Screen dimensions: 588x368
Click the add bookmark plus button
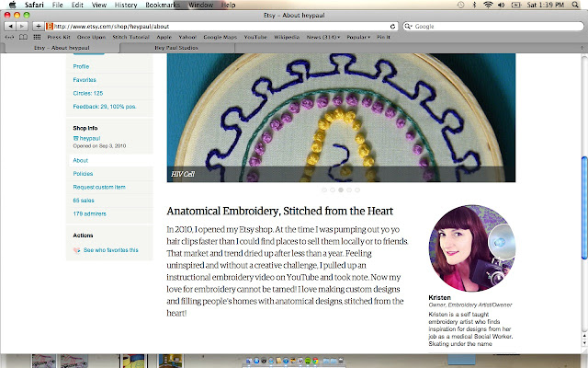tap(39, 27)
